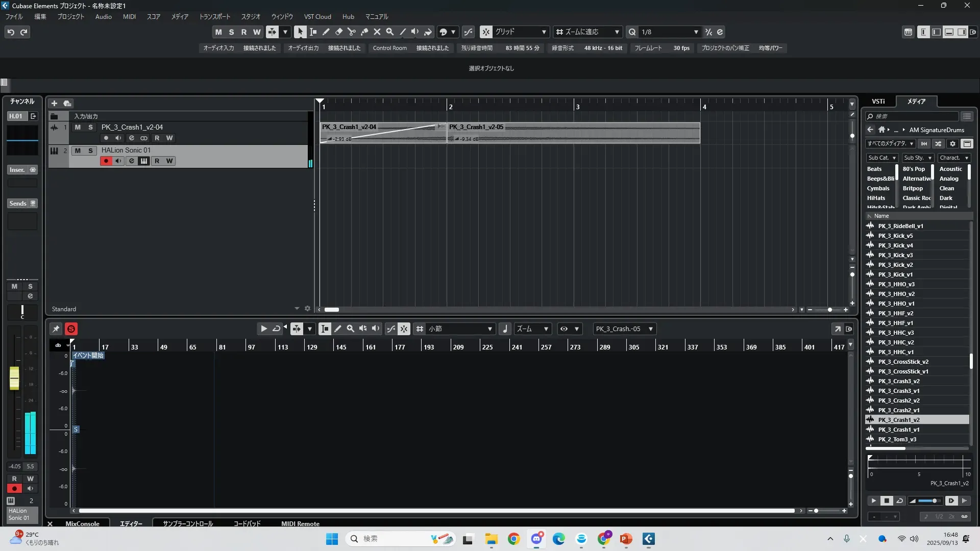Viewport: 980px width, 551px height.
Task: Select the Eraser tool in the main toolbar
Action: tap(338, 32)
